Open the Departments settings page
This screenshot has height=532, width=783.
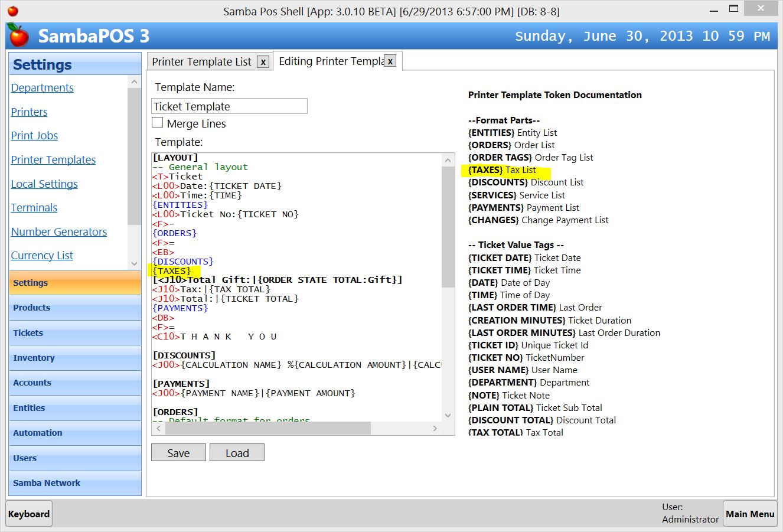point(42,87)
